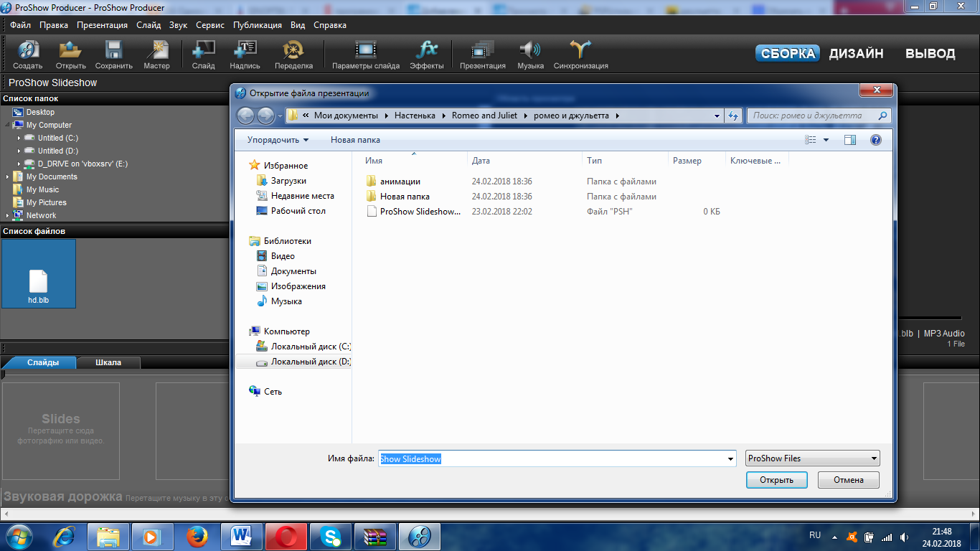
Task: Expand the Network tree node
Action: (x=8, y=215)
